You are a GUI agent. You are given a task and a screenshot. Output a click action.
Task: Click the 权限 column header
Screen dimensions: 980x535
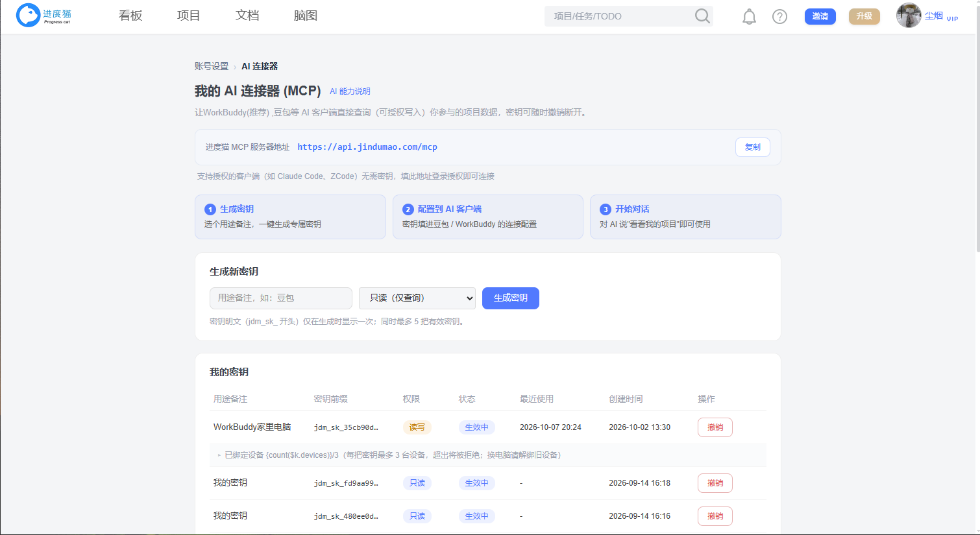point(411,399)
